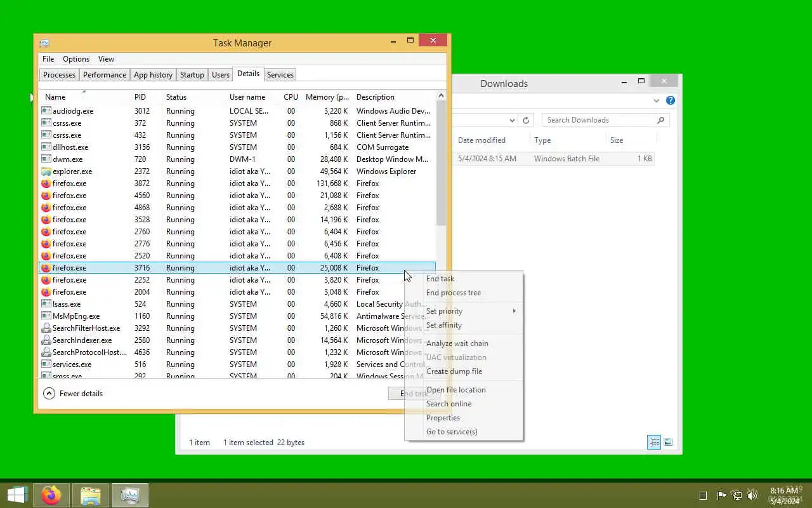Switch Downloads to details view icon
The image size is (812, 508).
pyautogui.click(x=654, y=442)
